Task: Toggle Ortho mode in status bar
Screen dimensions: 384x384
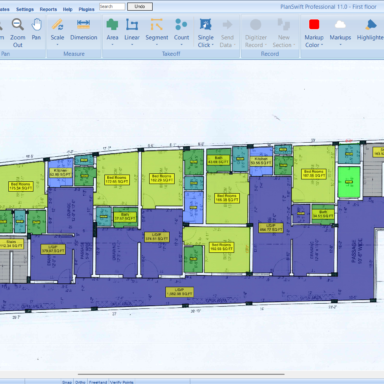Action: (x=80, y=382)
